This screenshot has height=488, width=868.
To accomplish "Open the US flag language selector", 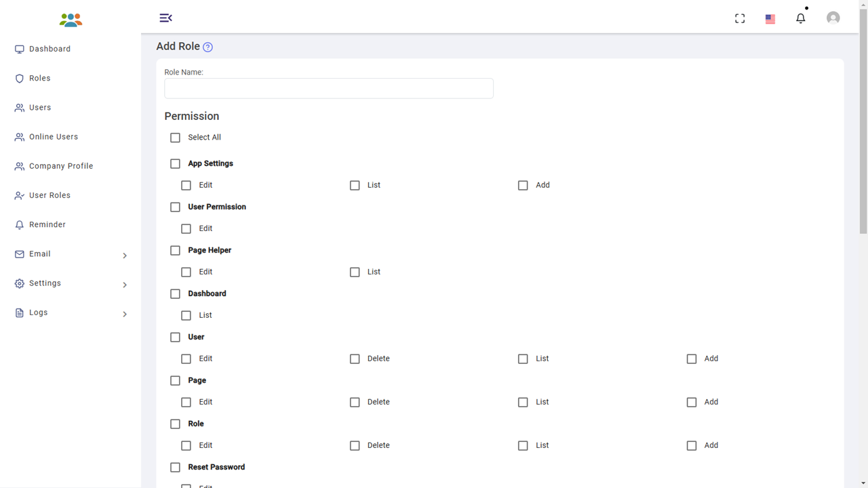I will click(770, 19).
